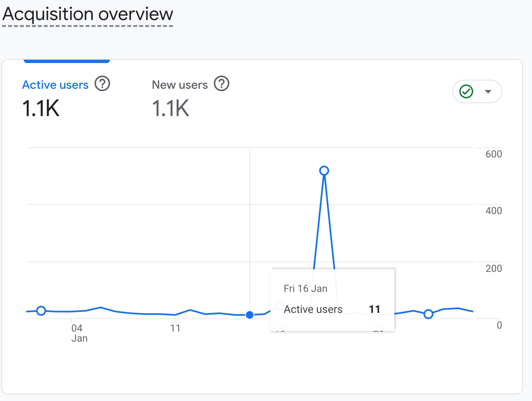Click the filled blue 16 Jan data point
Screen dimensions: 532x401
(250, 315)
